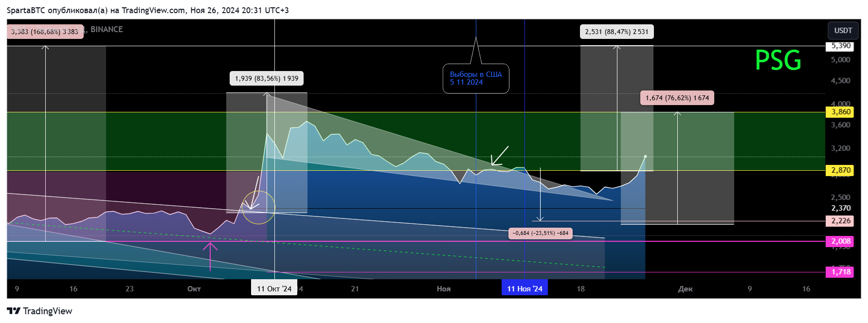This screenshot has width=868, height=323.
Task: Click the blue 11 Ноя '24 date marker
Action: click(x=524, y=288)
